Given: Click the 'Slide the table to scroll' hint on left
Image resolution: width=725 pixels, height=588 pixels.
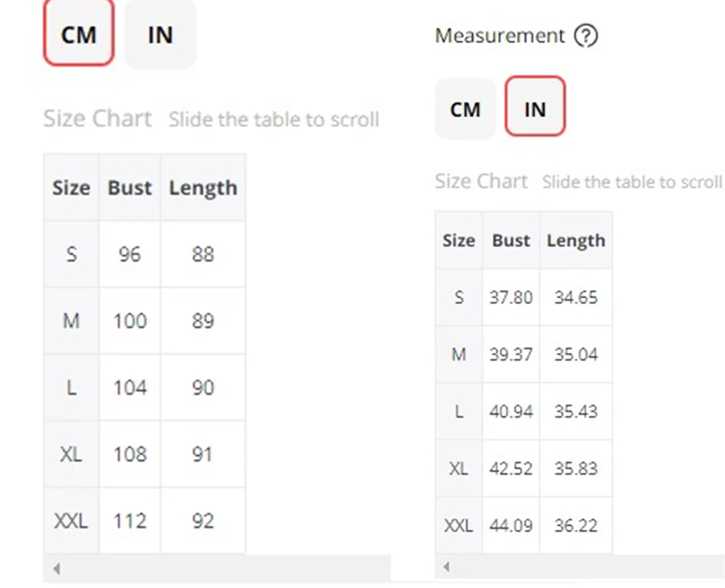Looking at the screenshot, I should coord(274,120).
